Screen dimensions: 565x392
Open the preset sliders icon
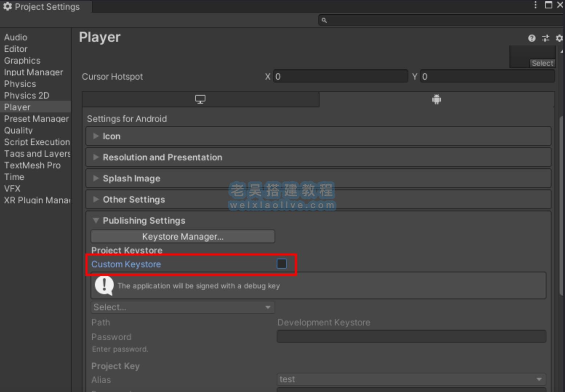[x=545, y=38]
